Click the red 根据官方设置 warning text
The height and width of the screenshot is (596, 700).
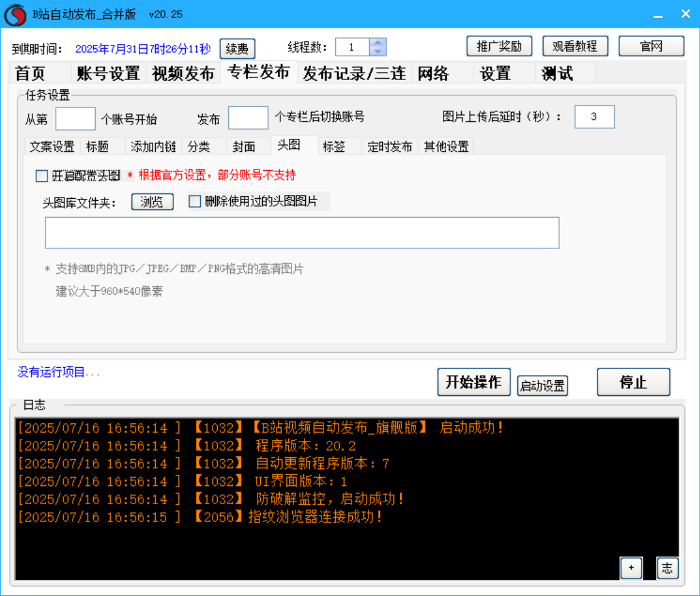coord(217,175)
